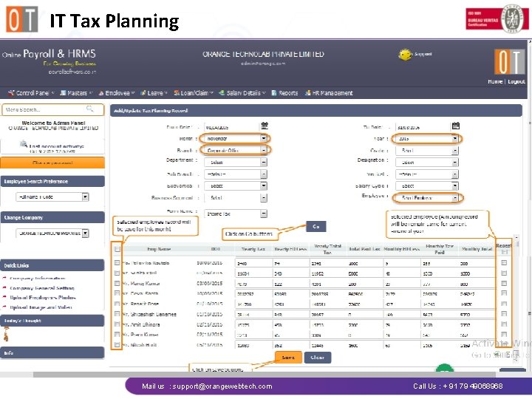This screenshot has height=399, width=532.
Task: Click the Loan/Claim menu icon
Action: pos(177,92)
